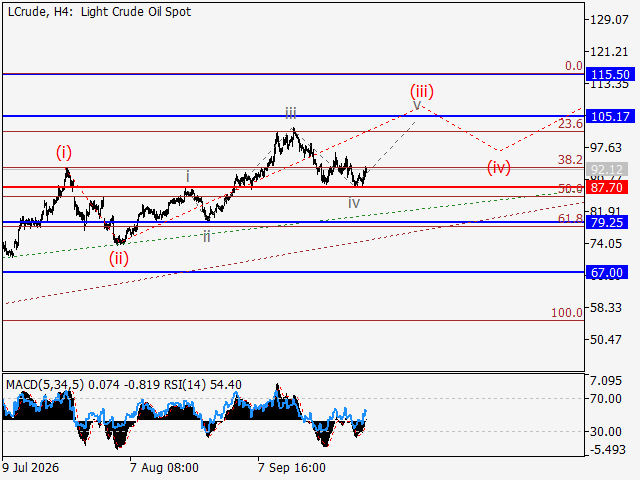Click the Fibonacci 23.6 level label
Image resolution: width=640 pixels, height=480 pixels.
pos(570,123)
